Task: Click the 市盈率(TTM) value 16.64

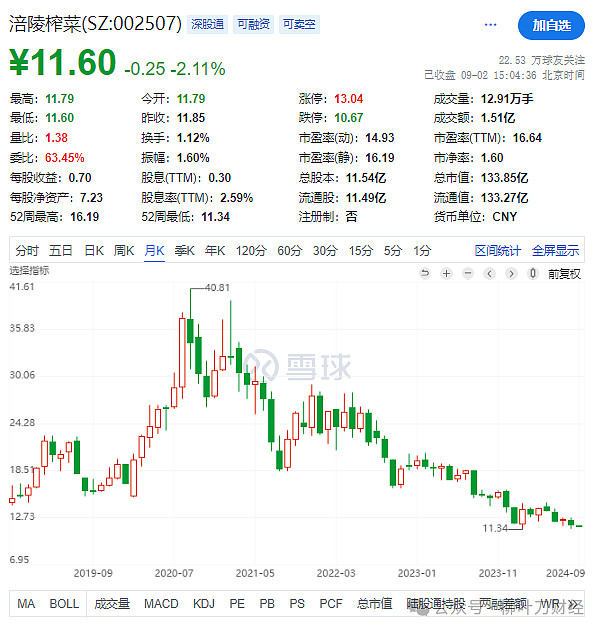Action: (527, 138)
